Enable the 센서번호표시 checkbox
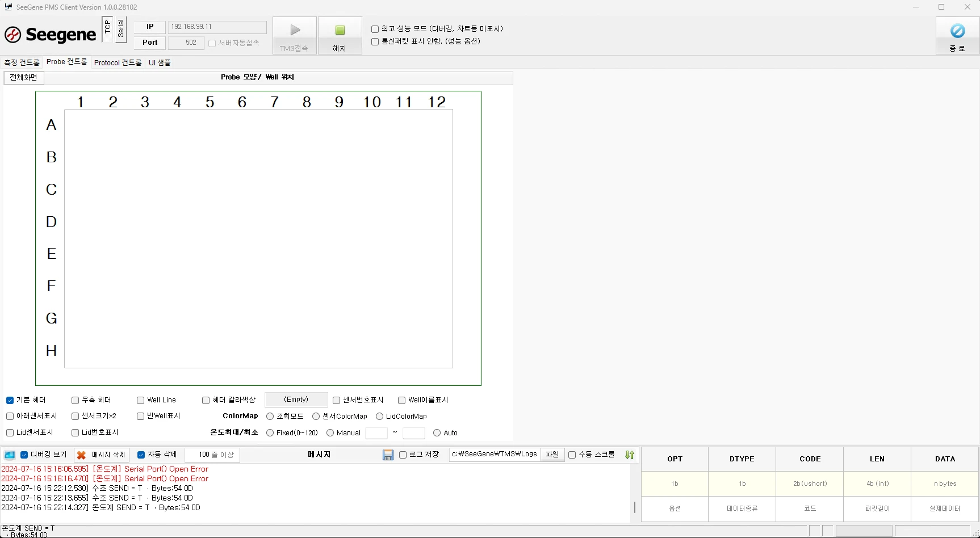 coord(336,400)
